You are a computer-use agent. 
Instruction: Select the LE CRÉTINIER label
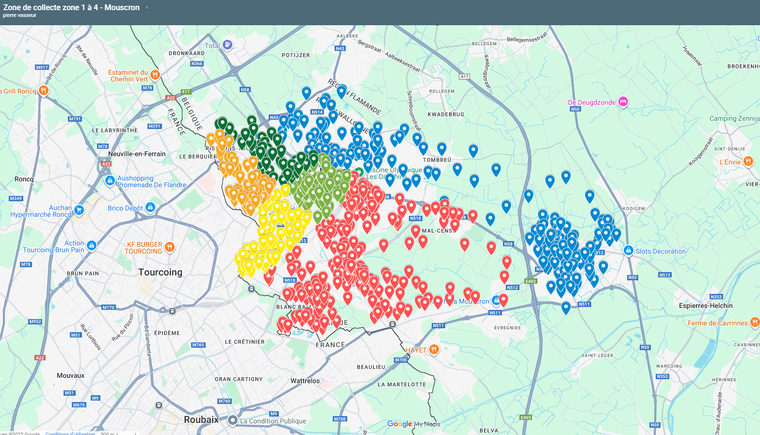(244, 341)
